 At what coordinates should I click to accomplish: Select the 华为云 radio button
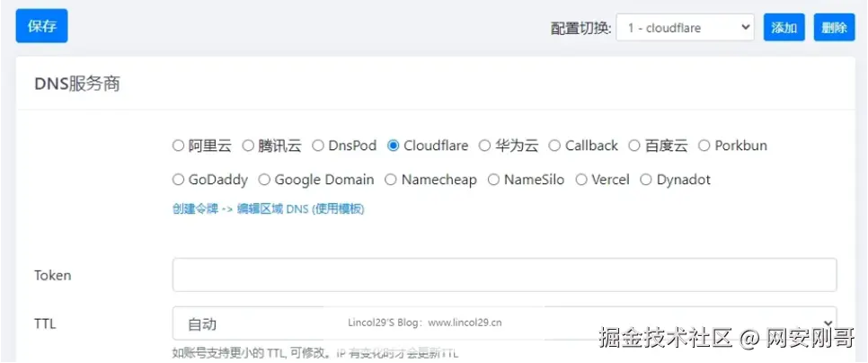coord(484,146)
